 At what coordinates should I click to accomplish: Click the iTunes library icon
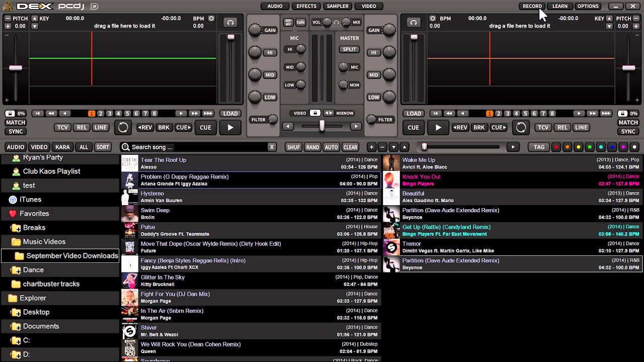click(x=13, y=200)
